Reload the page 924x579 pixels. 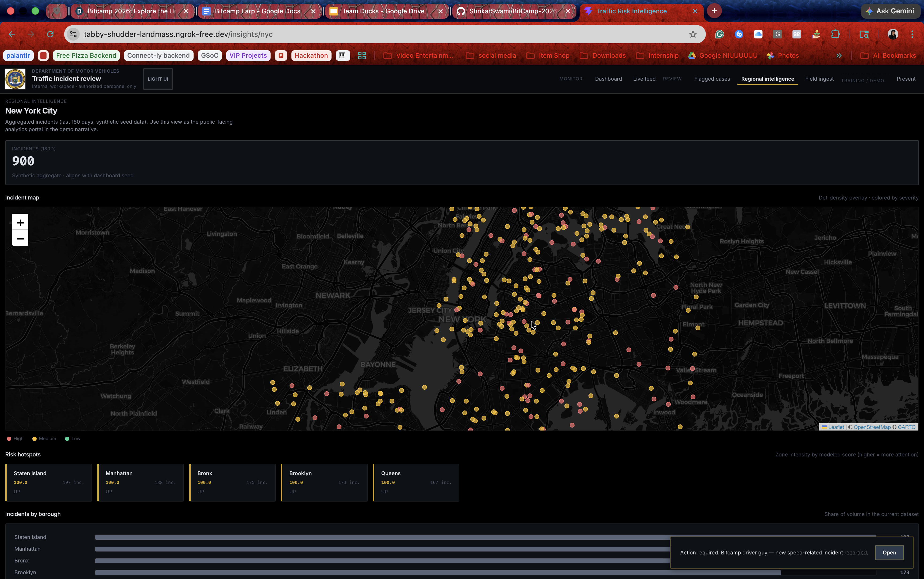click(50, 34)
